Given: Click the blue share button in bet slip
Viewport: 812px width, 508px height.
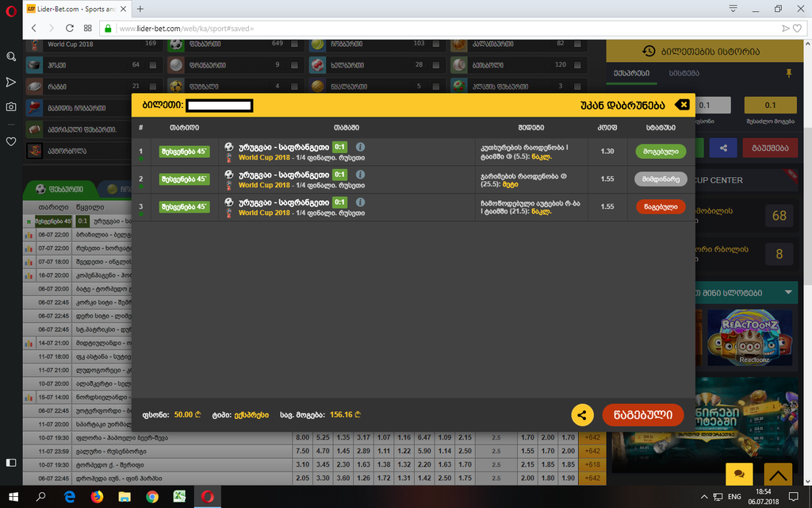Looking at the screenshot, I should (723, 148).
